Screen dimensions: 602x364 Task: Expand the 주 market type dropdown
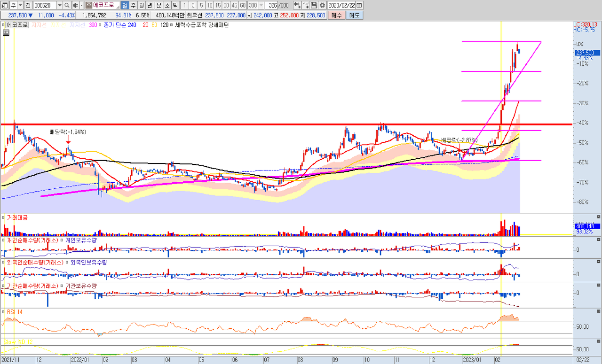click(19, 5)
